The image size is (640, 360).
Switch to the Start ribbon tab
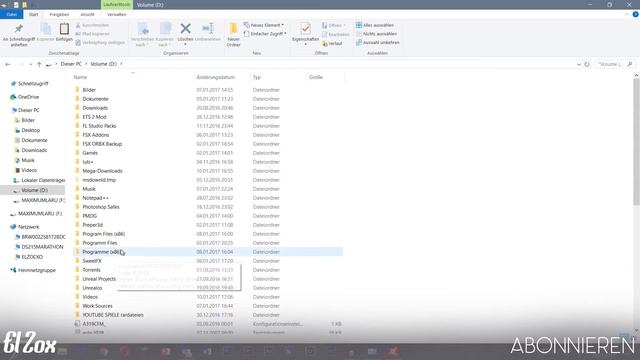pyautogui.click(x=33, y=14)
